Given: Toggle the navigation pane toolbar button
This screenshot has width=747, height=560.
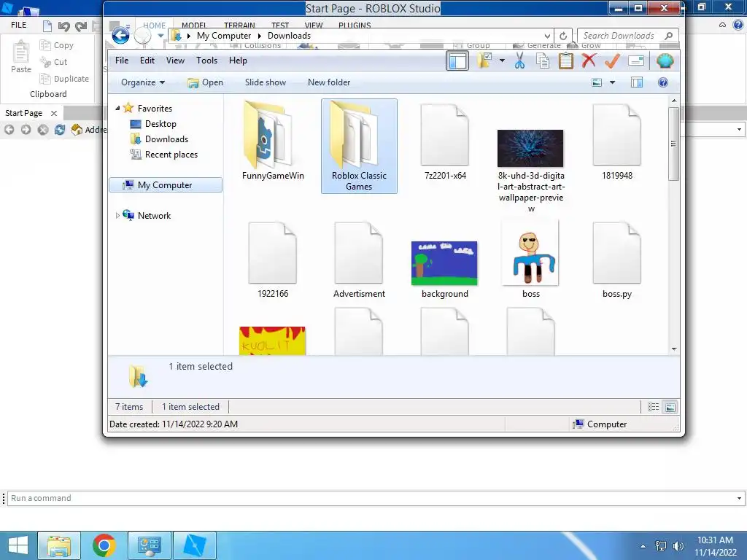Looking at the screenshot, I should (x=457, y=61).
